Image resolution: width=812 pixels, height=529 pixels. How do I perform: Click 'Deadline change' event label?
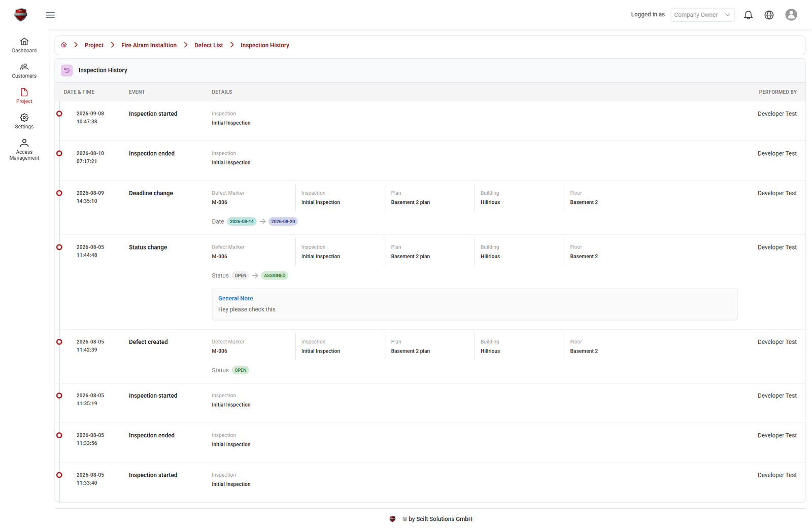[x=151, y=193]
